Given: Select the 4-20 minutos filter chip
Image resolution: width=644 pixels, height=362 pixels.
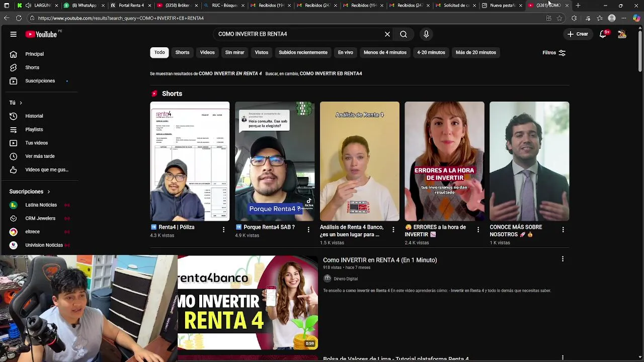Looking at the screenshot, I should point(431,52).
